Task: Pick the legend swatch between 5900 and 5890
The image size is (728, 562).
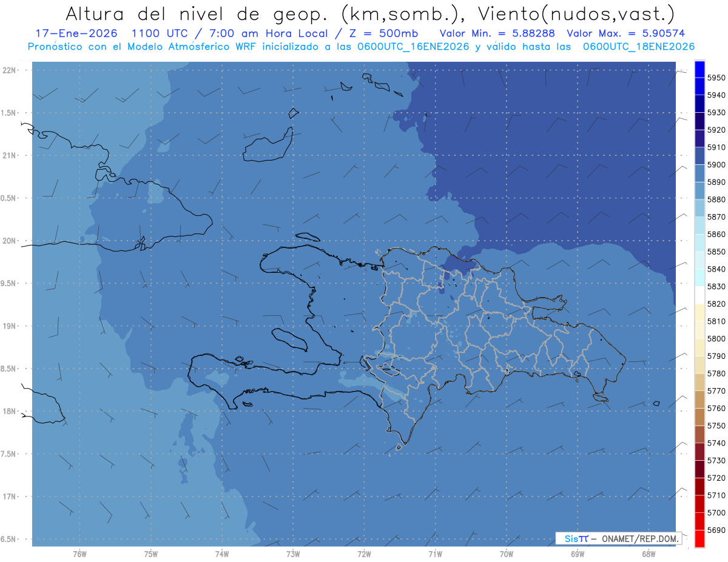Action: pyautogui.click(x=699, y=173)
